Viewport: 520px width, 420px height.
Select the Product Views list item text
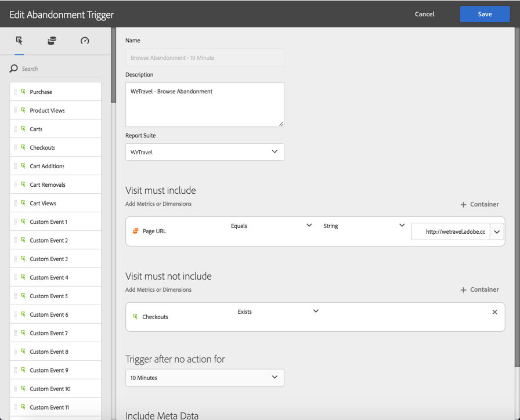[48, 110]
